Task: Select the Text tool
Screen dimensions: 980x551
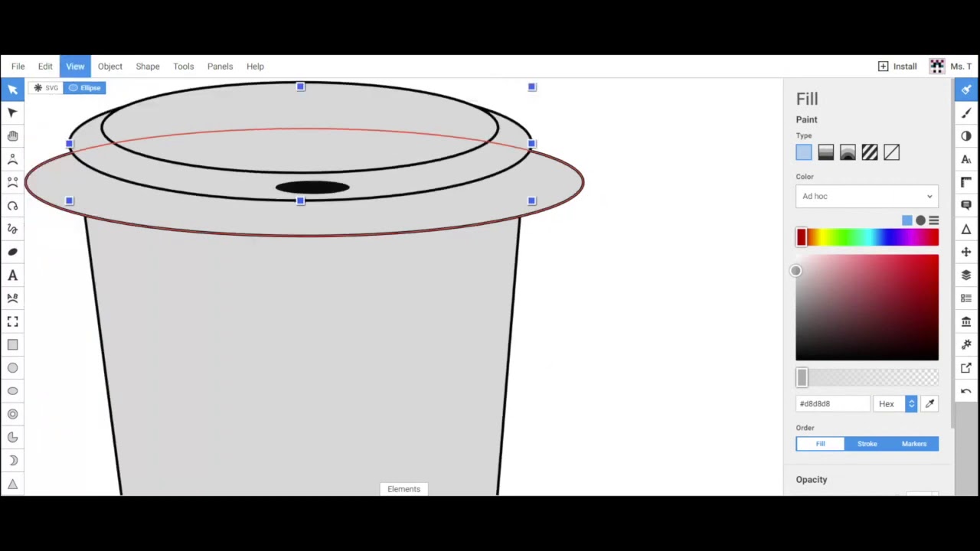Action: (x=12, y=275)
